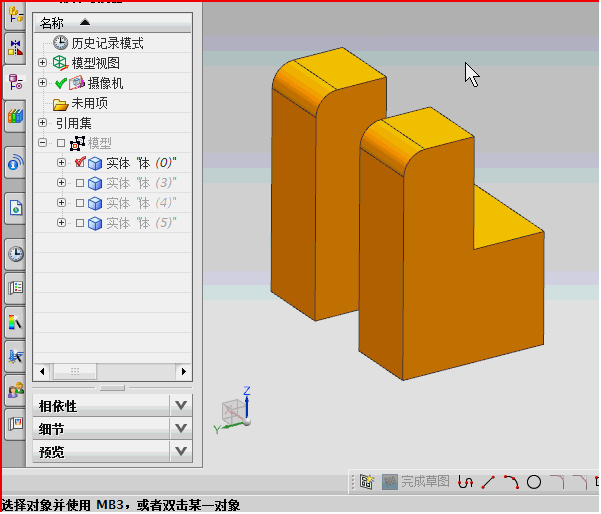Viewport: 601px width, 514px height.
Task: Select the Arc sketch tool
Action: [x=511, y=482]
